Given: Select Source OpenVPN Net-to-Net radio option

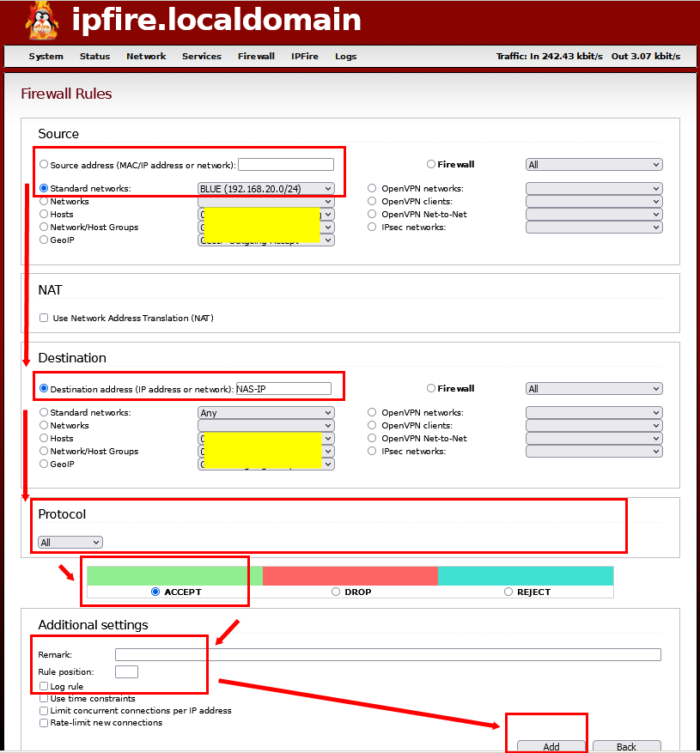Looking at the screenshot, I should (x=372, y=214).
